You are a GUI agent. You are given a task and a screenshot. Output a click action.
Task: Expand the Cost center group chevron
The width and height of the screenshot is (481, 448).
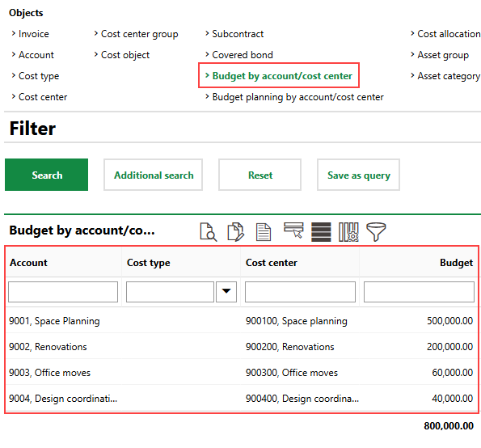click(96, 33)
